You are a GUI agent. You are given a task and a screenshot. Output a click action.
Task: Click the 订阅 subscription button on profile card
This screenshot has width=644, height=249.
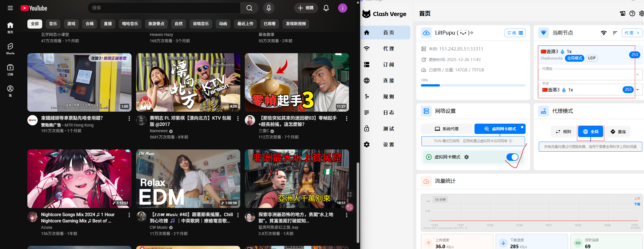tap(515, 33)
